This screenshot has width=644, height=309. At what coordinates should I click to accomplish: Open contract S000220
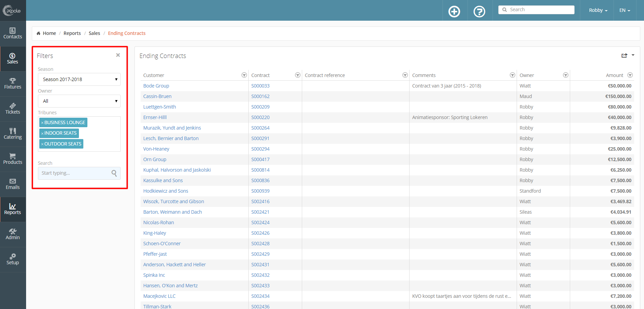coord(261,117)
